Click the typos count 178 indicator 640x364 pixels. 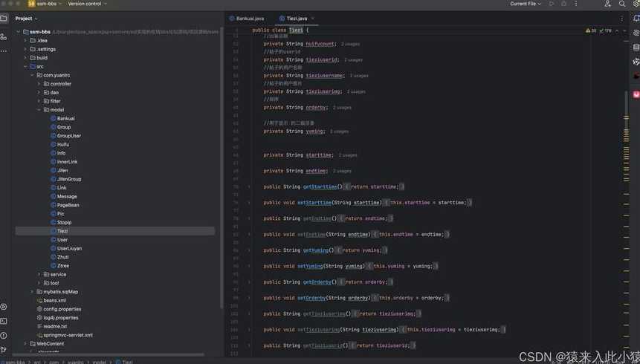pos(605,30)
